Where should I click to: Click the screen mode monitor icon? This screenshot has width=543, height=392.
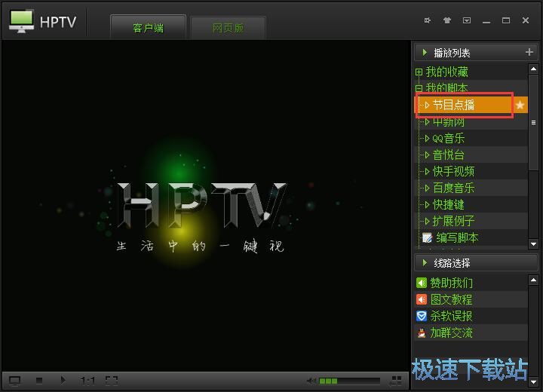click(x=14, y=381)
